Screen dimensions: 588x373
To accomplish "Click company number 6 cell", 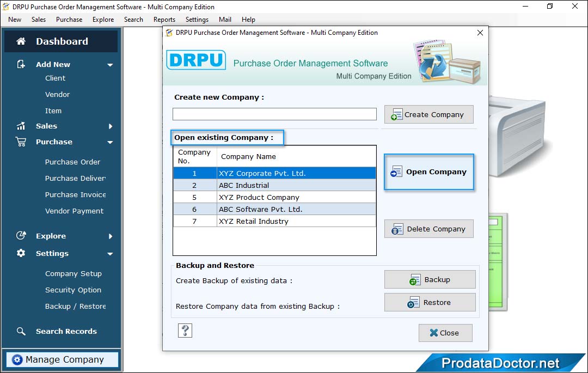I will click(x=194, y=209).
